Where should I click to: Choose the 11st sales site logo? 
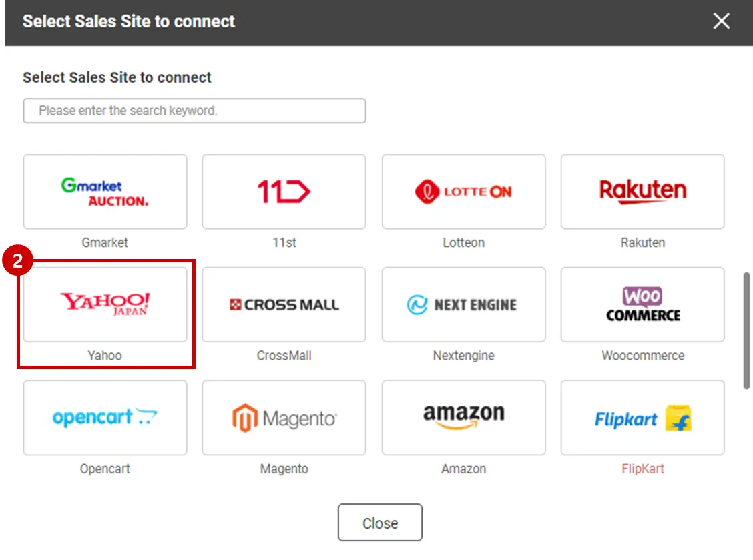tap(284, 192)
